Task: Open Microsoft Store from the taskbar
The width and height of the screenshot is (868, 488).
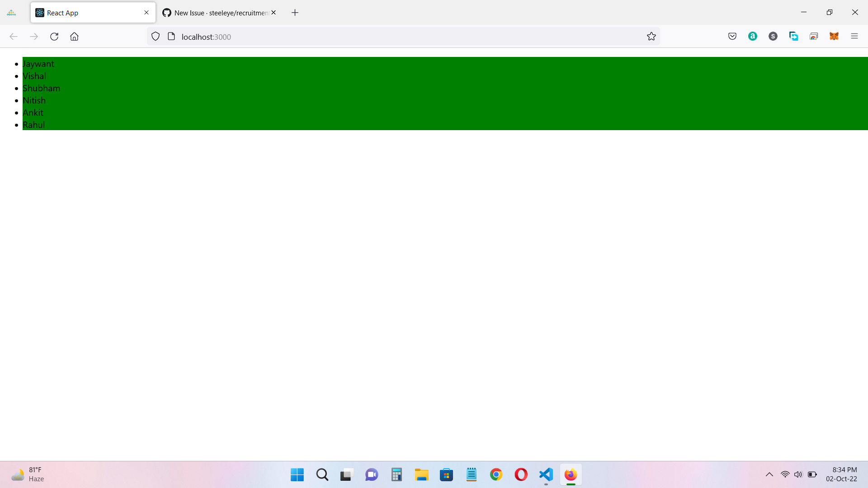Action: pos(447,475)
